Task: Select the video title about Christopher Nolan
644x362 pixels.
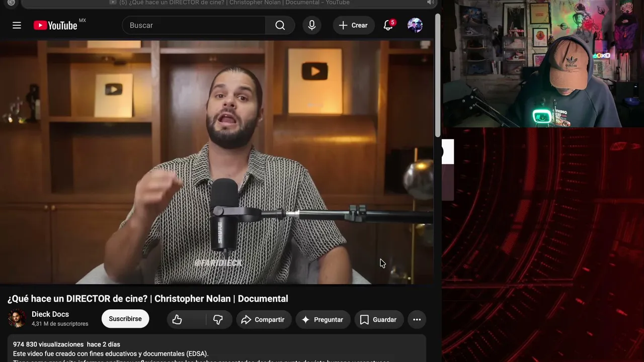Action: 148,299
